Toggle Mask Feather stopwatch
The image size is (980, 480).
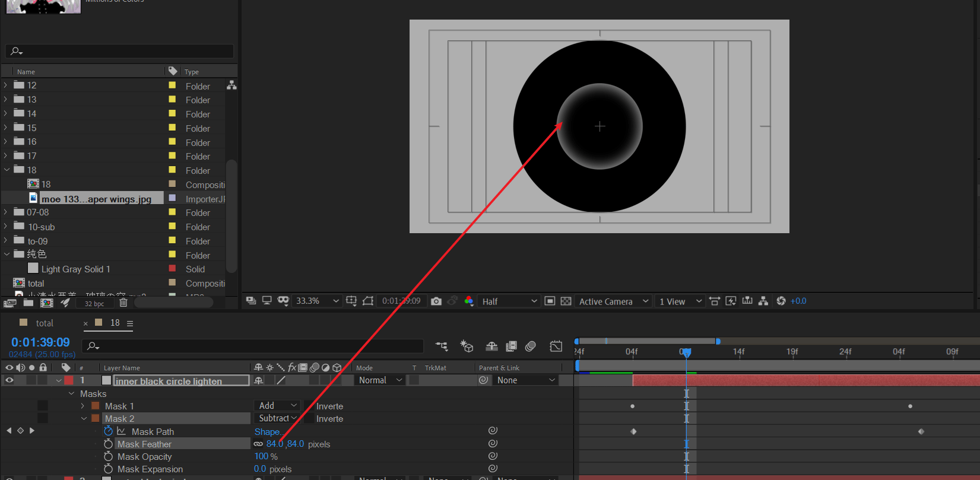tap(108, 444)
